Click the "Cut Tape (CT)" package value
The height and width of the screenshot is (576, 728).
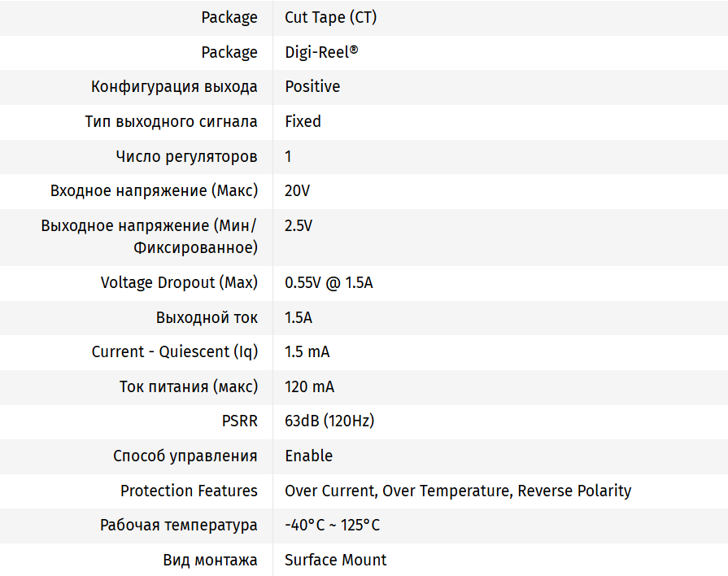(330, 17)
